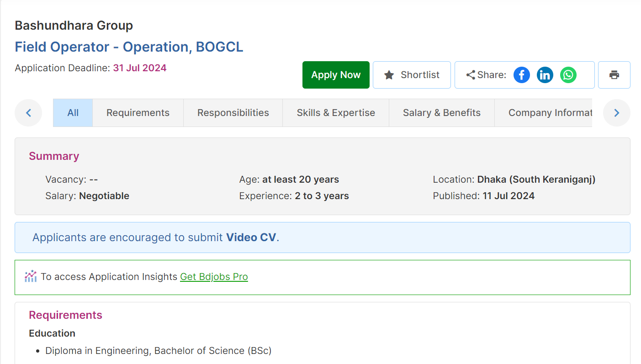Click the deadline date 31 Jul 2024
The height and width of the screenshot is (364, 641).
point(140,68)
